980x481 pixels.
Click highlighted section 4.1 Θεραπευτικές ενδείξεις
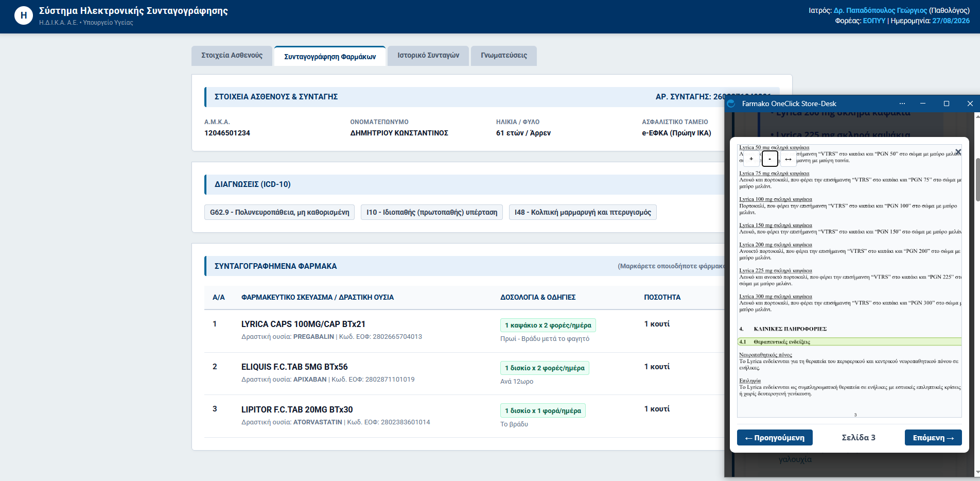coord(849,341)
